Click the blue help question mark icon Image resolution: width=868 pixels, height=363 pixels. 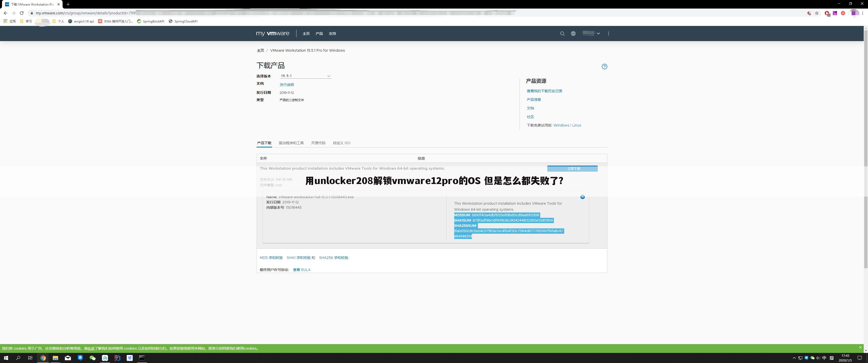coord(605,66)
